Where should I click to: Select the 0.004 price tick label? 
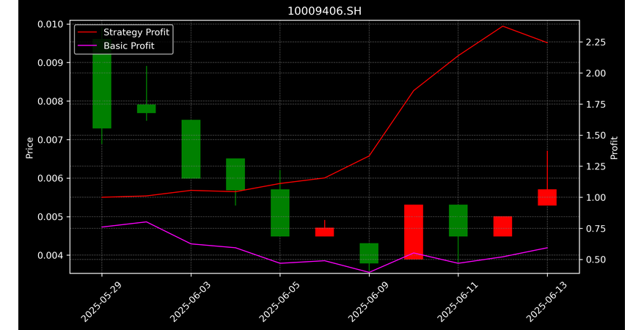[x=51, y=255]
